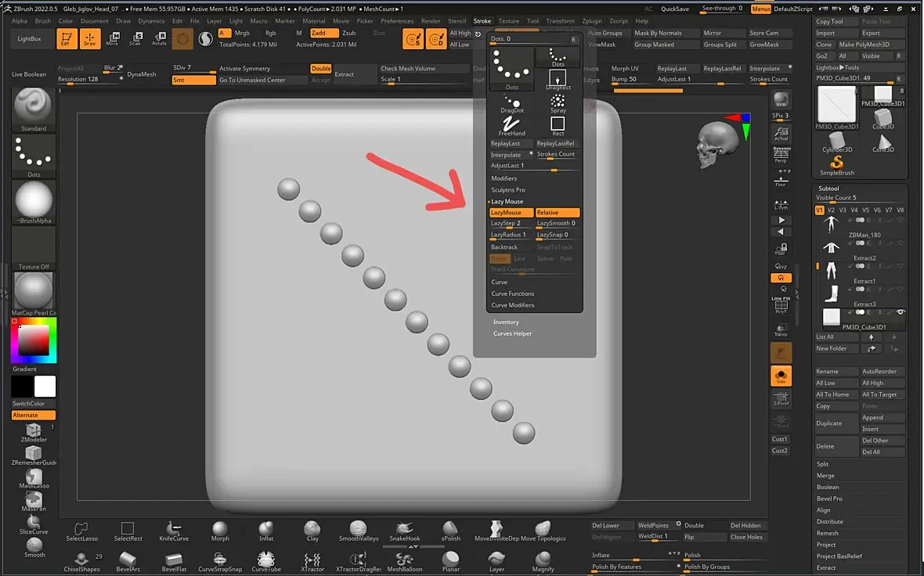Toggle Alternate color button
924x576 pixels.
click(33, 416)
